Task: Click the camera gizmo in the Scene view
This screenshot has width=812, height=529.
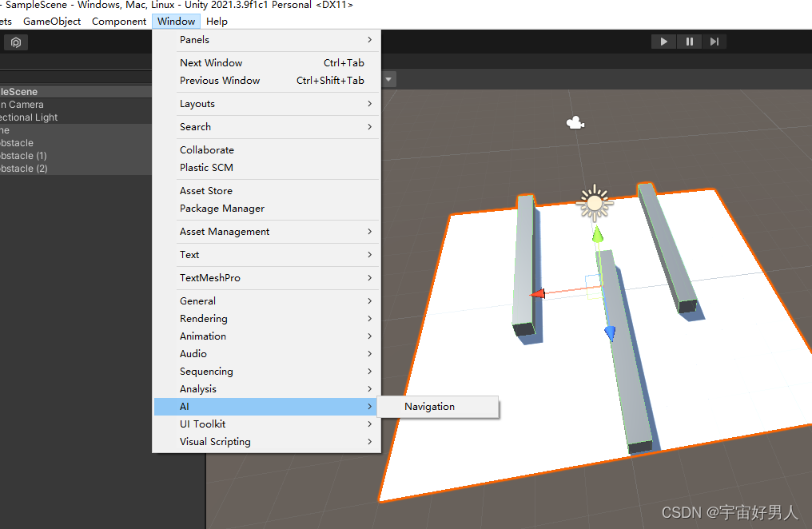Action: click(x=574, y=122)
